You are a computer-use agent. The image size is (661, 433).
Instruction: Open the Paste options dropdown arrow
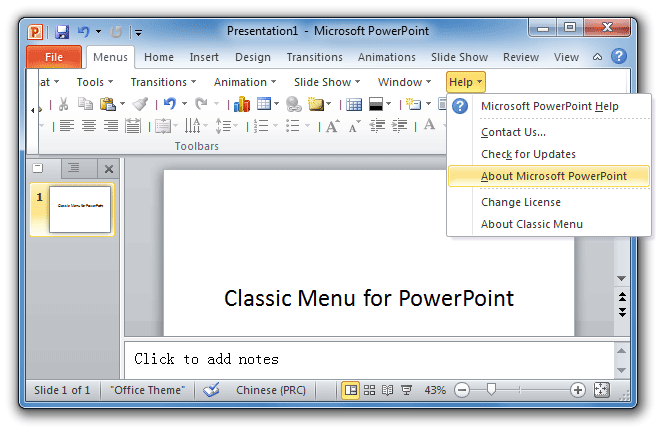coord(122,104)
